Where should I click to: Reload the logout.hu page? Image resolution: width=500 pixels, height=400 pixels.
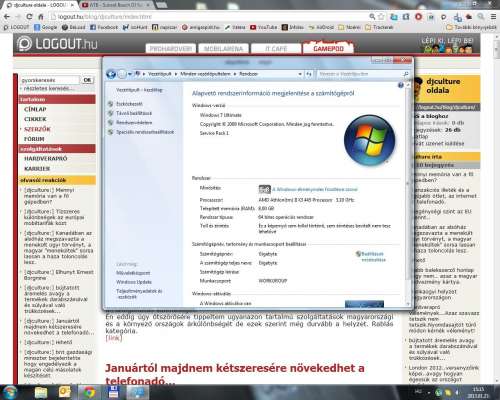tap(29, 16)
